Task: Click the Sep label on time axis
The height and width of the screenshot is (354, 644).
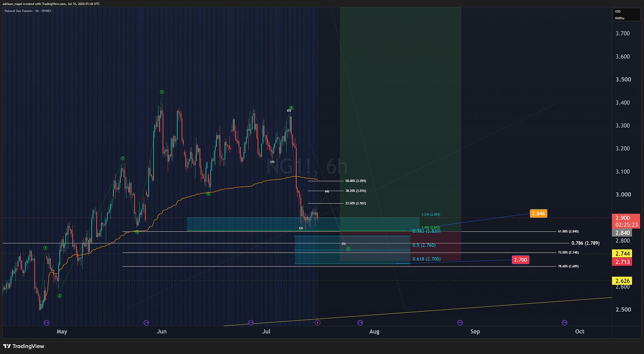Action: click(x=475, y=331)
